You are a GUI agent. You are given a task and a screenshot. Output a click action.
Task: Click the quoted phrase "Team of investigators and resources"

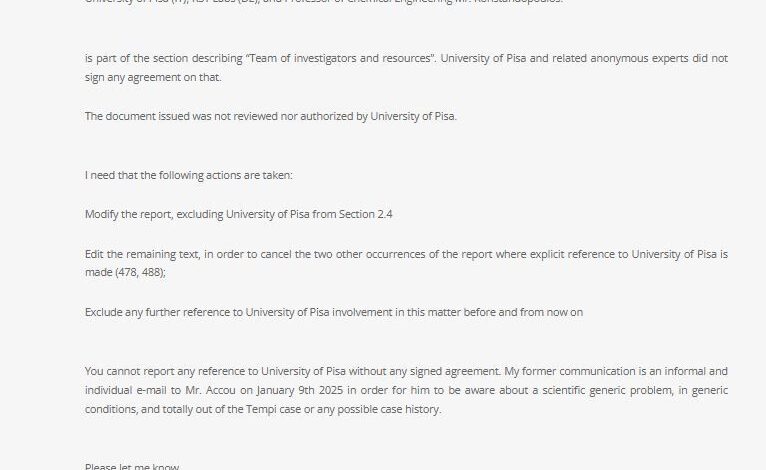340,58
